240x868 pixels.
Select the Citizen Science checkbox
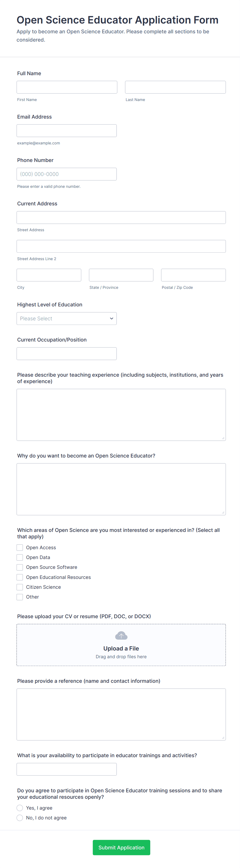pos(20,587)
